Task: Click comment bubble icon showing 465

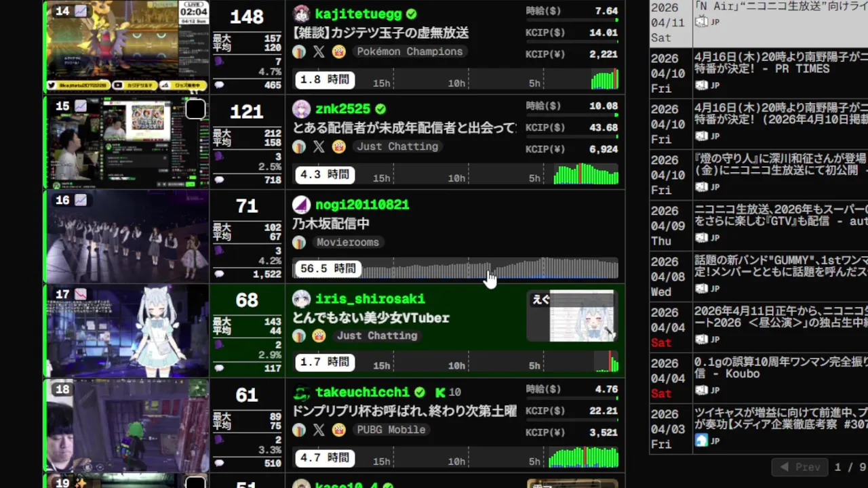Action: (219, 85)
